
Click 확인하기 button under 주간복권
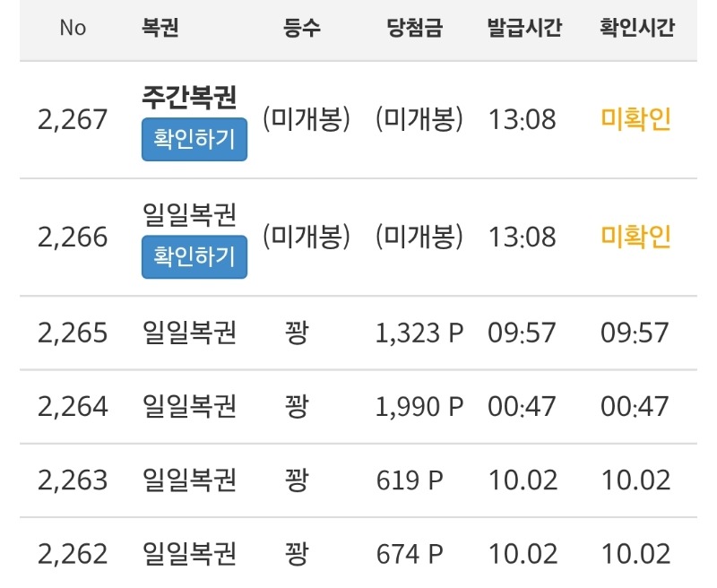194,140
